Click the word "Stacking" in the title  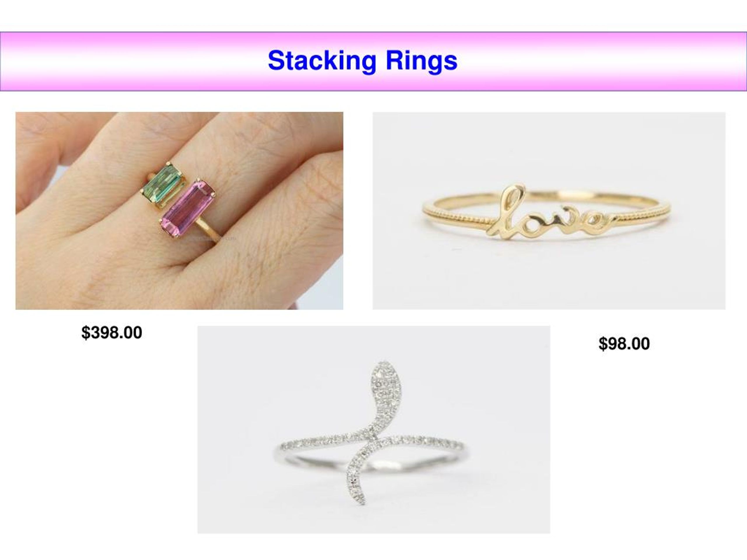(x=322, y=61)
